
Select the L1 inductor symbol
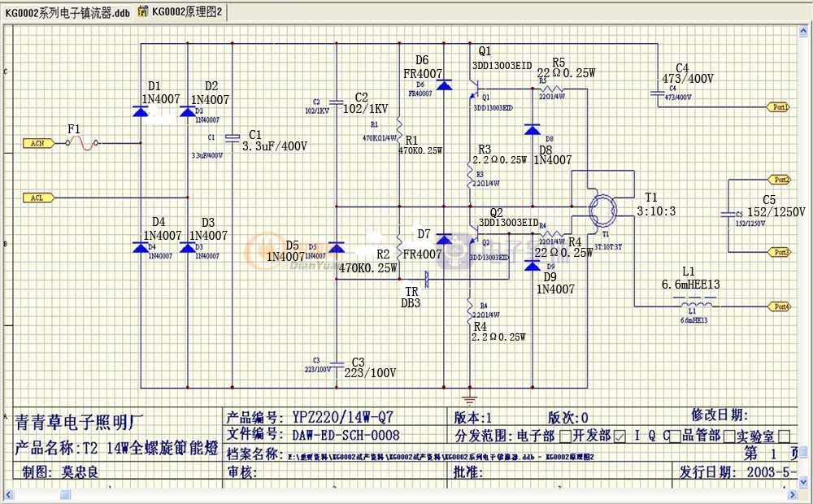pyautogui.click(x=695, y=303)
